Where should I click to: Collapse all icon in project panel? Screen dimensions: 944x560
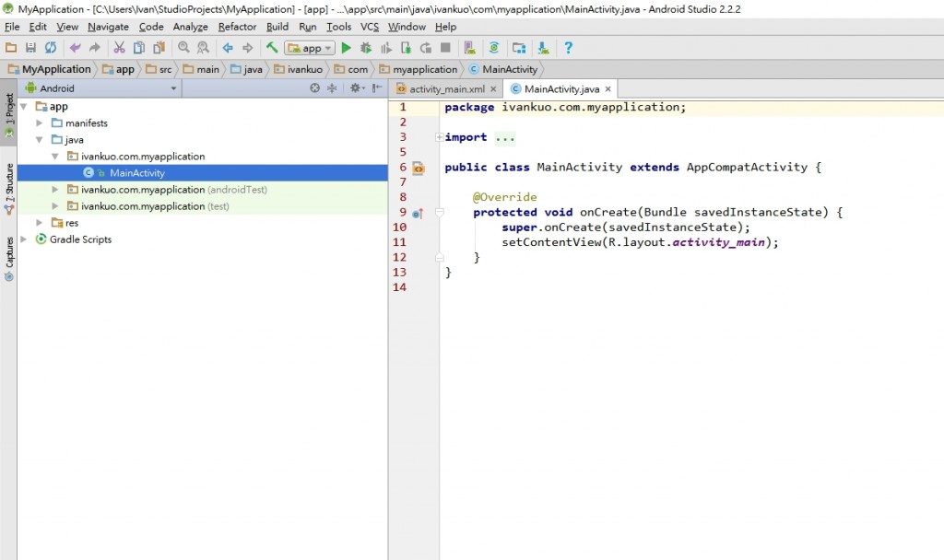(332, 88)
